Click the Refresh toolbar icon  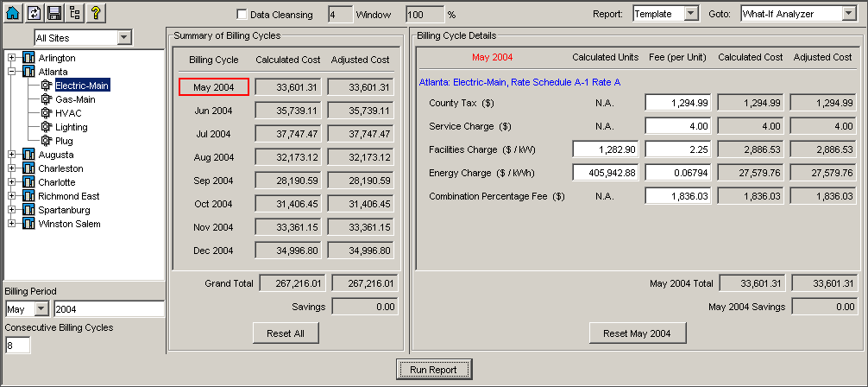point(35,13)
